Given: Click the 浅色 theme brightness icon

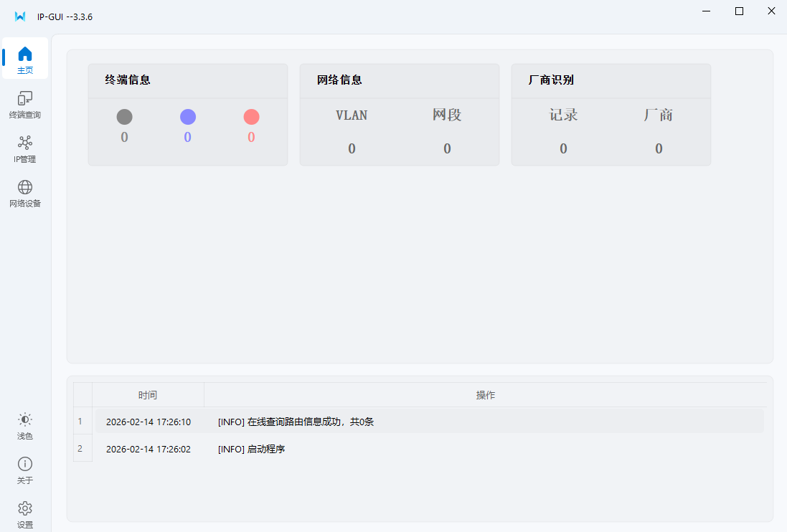Looking at the screenshot, I should [24, 419].
